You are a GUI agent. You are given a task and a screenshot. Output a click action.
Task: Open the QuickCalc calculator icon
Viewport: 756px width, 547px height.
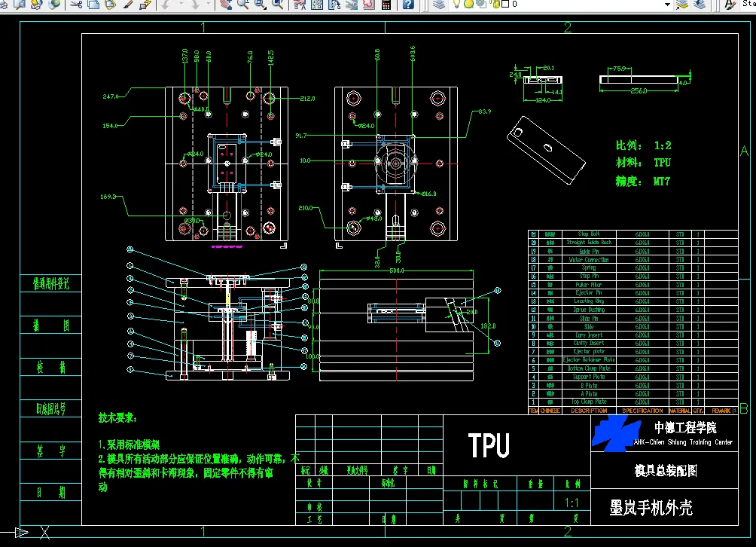click(x=386, y=5)
